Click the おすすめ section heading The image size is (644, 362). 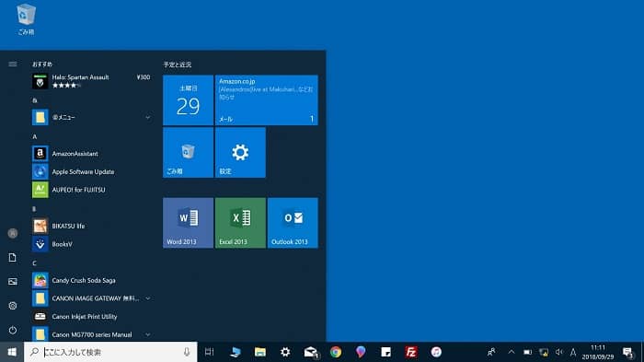pos(42,64)
